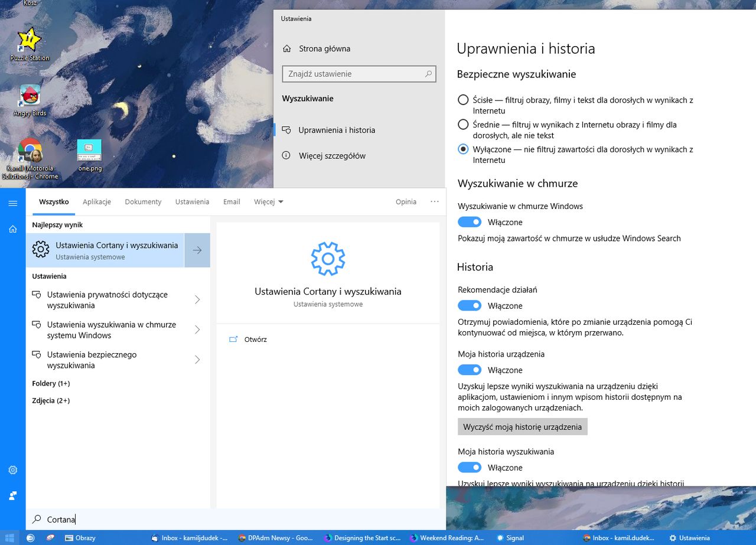Click the Cortana search text box

tap(236, 520)
